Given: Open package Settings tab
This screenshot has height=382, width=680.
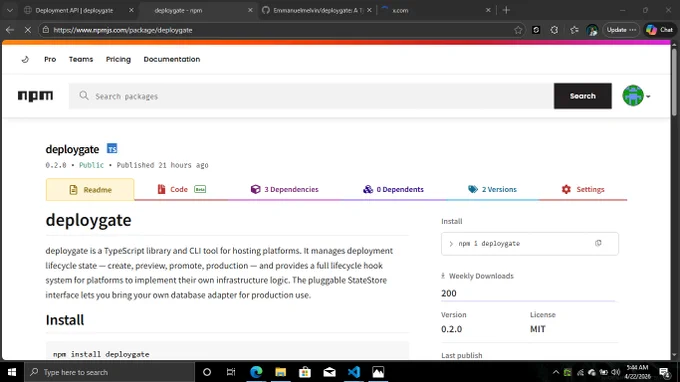Looking at the screenshot, I should pos(583,189).
